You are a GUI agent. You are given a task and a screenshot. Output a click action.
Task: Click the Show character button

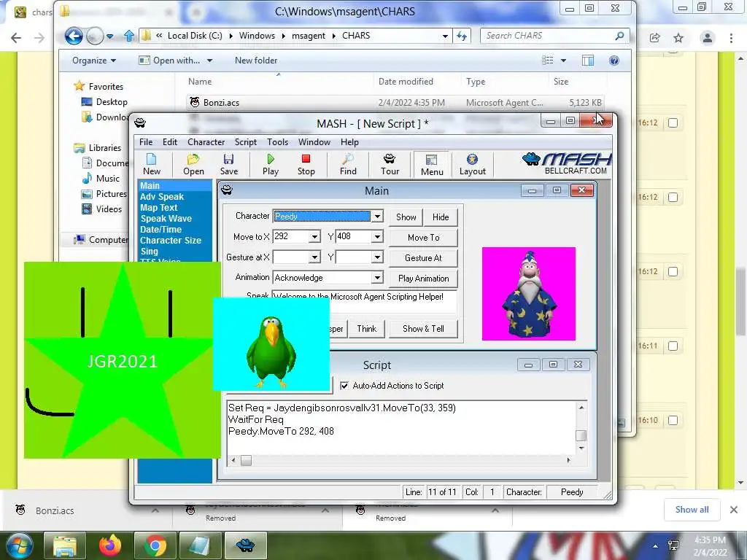pyautogui.click(x=406, y=217)
